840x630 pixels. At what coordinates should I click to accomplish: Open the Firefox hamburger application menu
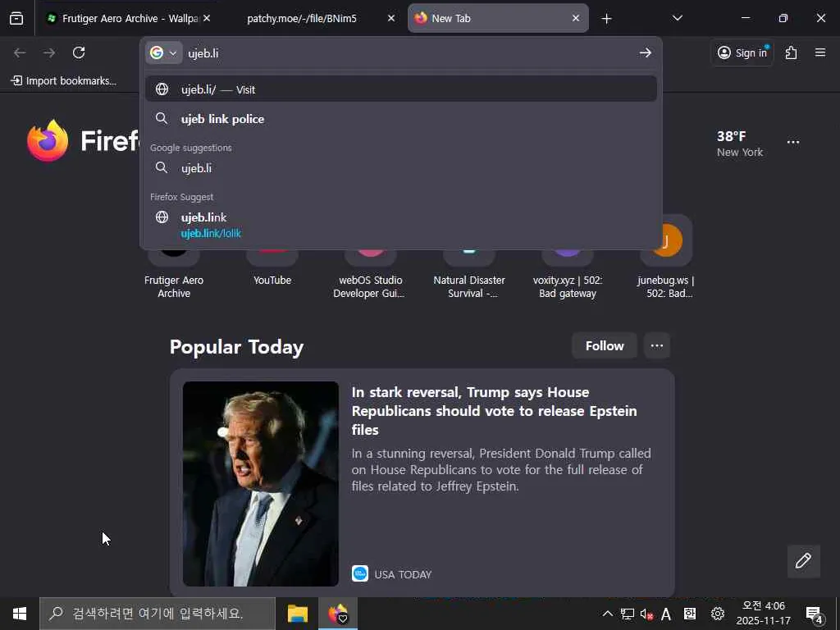click(x=820, y=52)
